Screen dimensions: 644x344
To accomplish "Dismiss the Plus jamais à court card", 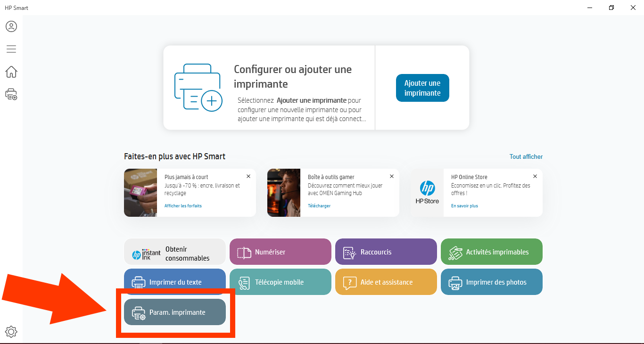I will coord(248,176).
